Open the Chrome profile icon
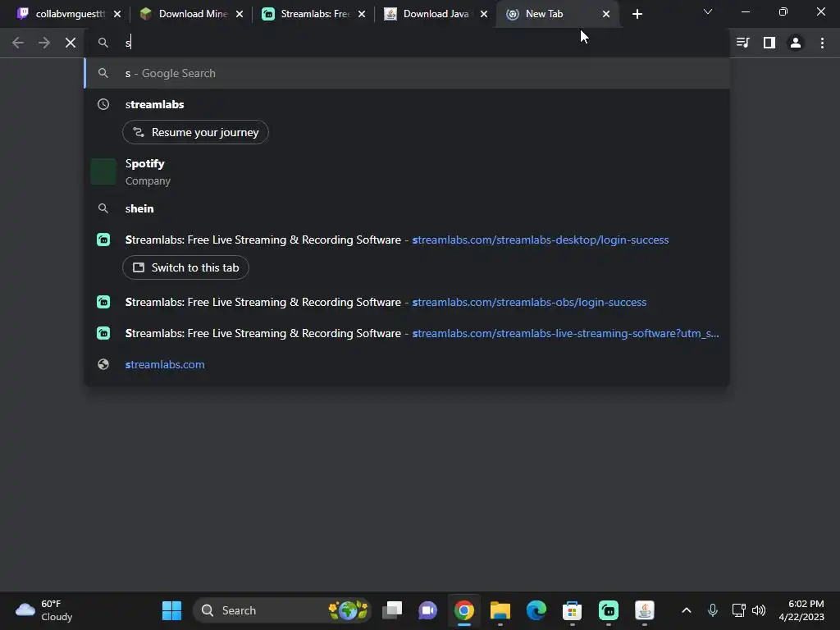 796,43
